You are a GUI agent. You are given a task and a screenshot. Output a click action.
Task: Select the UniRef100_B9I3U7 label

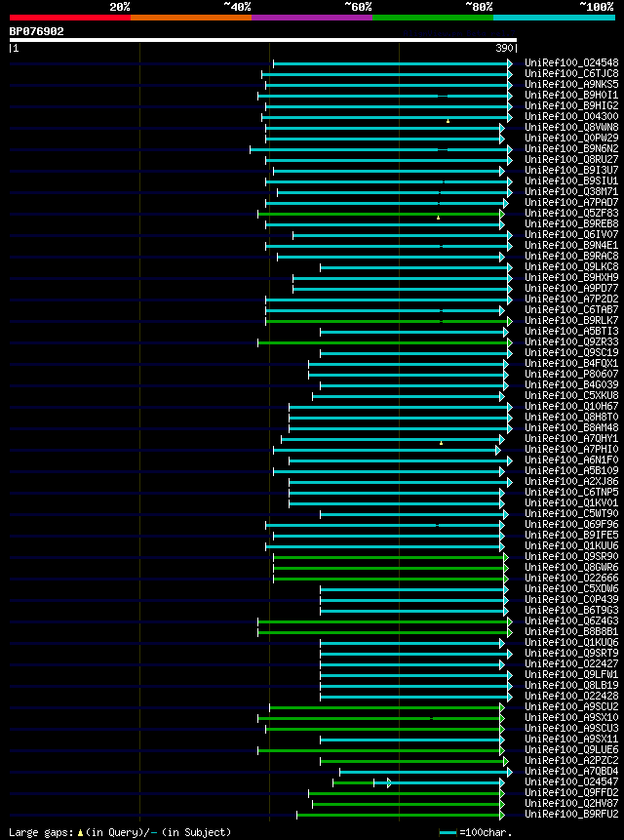[571, 170]
